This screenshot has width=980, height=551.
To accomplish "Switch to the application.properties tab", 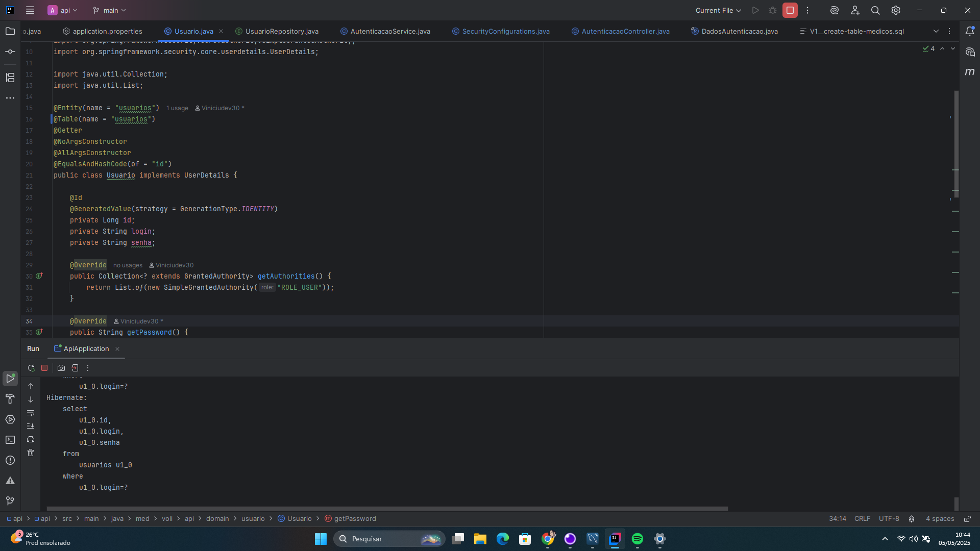I will [x=102, y=31].
